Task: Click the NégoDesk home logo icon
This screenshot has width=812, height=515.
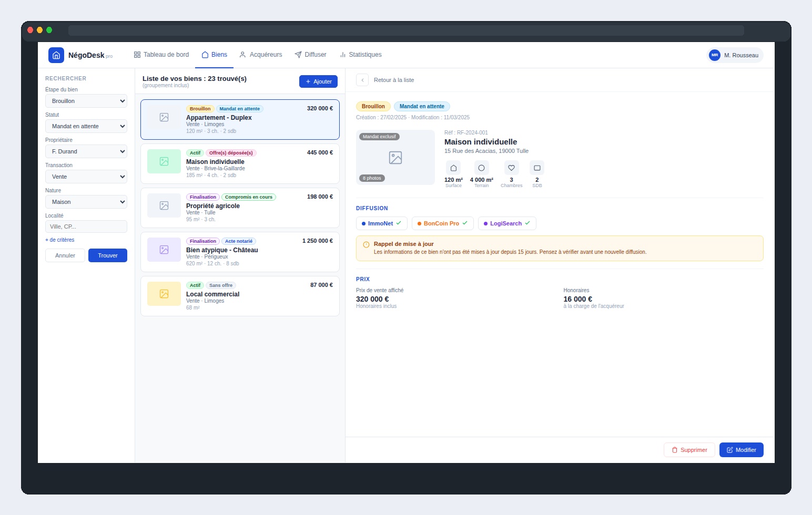Action: tap(56, 55)
